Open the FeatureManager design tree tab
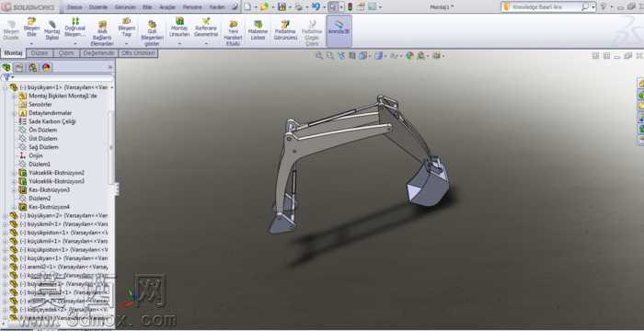Viewport: 644px width, 331px height. [x=6, y=67]
